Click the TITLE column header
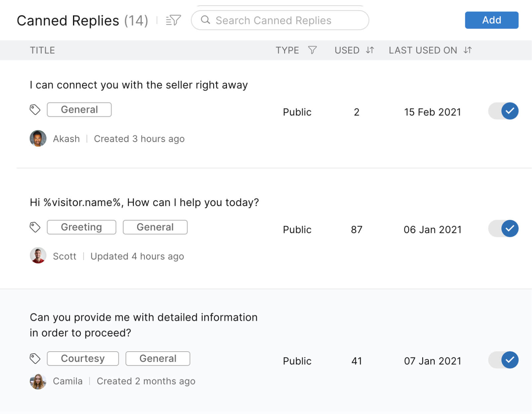The height and width of the screenshot is (414, 532). click(x=42, y=50)
